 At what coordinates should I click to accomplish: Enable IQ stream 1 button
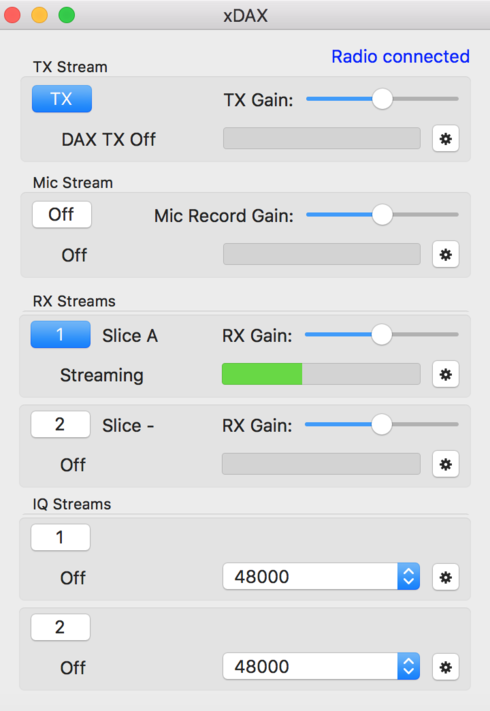click(60, 537)
